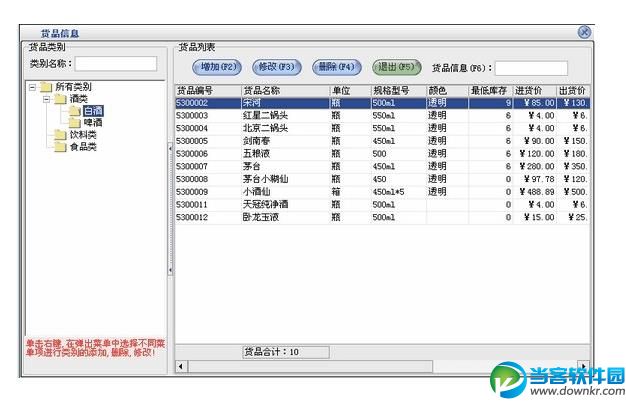
Task: Select the 酒类 category
Action: click(78, 99)
